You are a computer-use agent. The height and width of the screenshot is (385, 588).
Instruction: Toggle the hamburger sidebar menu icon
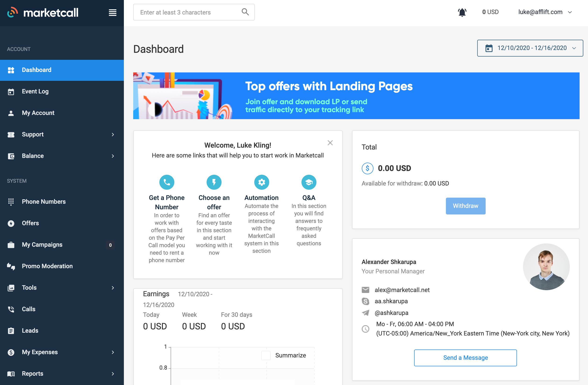click(112, 13)
